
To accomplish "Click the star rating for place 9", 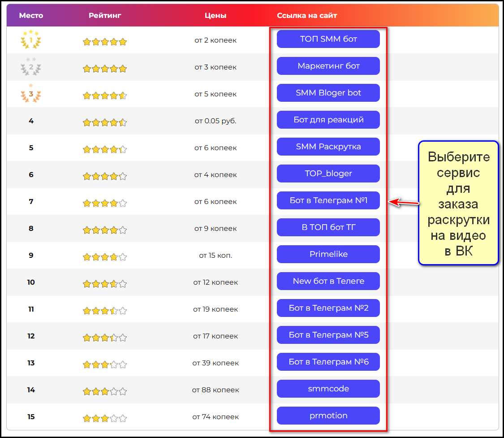I will point(105,257).
